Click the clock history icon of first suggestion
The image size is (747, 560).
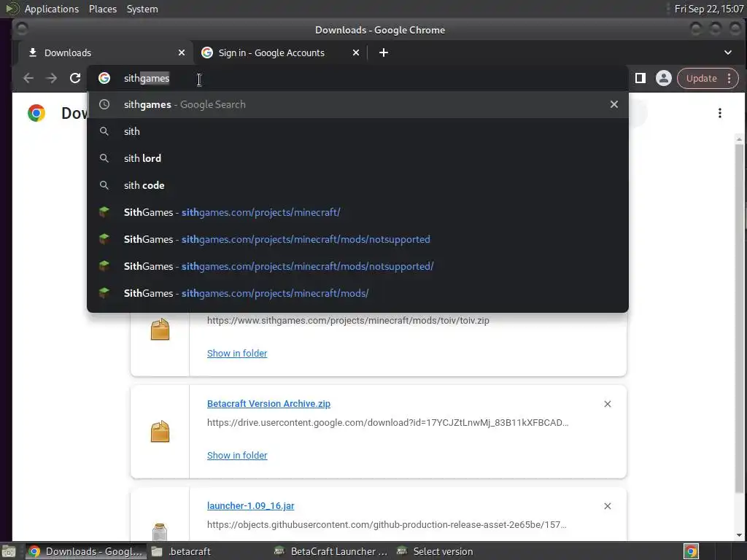(104, 104)
